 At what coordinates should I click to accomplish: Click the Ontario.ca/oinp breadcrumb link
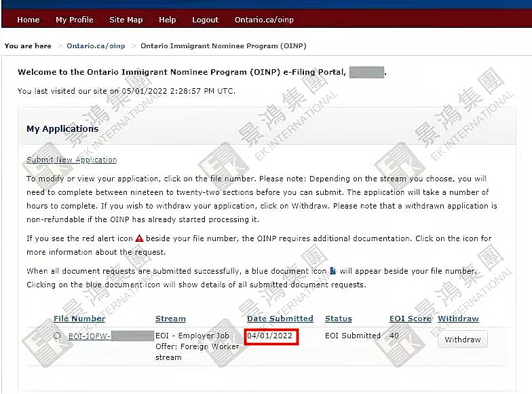point(96,46)
